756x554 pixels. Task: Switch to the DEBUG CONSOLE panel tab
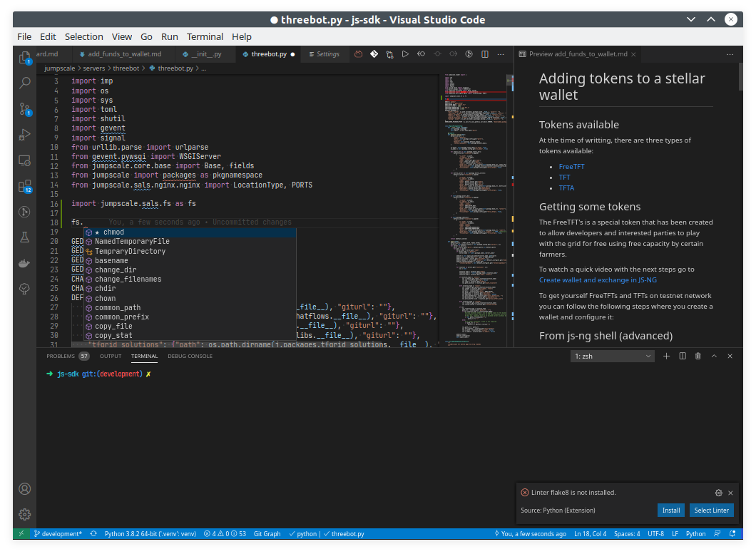coord(190,356)
